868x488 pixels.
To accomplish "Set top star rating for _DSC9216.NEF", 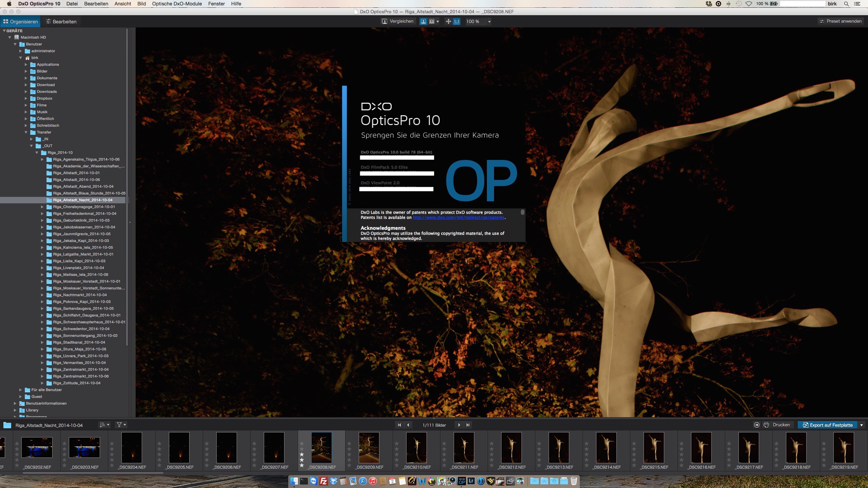I will tap(682, 443).
